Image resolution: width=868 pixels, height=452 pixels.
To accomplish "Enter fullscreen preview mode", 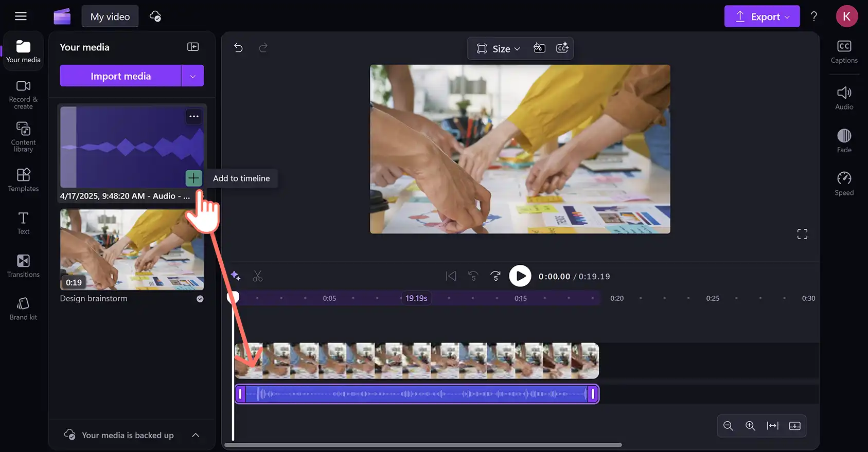I will click(x=802, y=234).
